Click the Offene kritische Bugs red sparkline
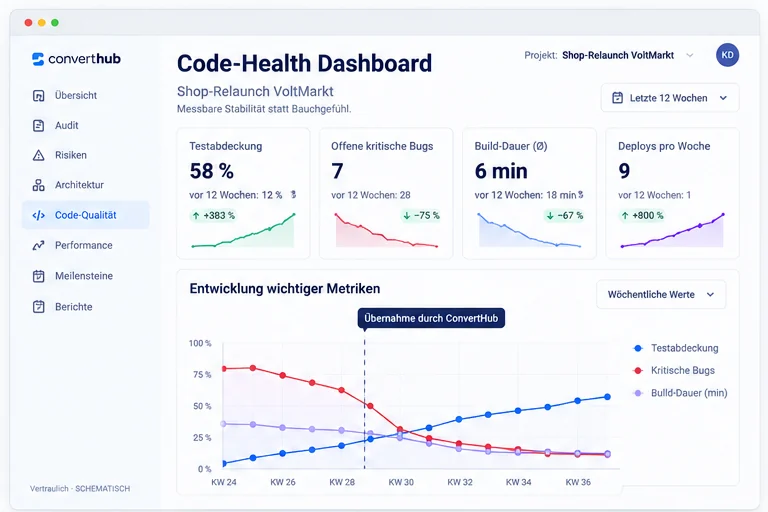The height and width of the screenshot is (512, 768). 386,230
